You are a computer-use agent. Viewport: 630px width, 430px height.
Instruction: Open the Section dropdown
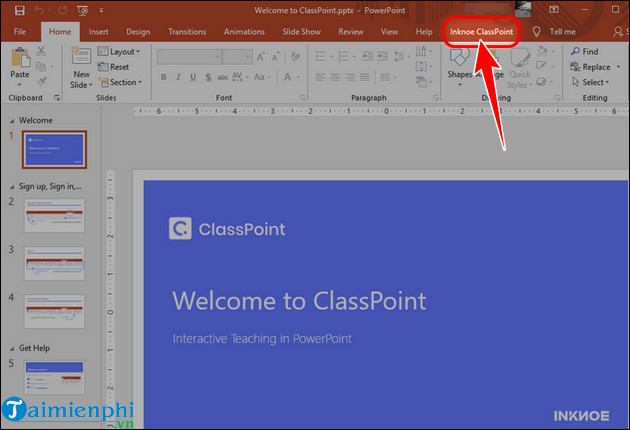tap(121, 82)
